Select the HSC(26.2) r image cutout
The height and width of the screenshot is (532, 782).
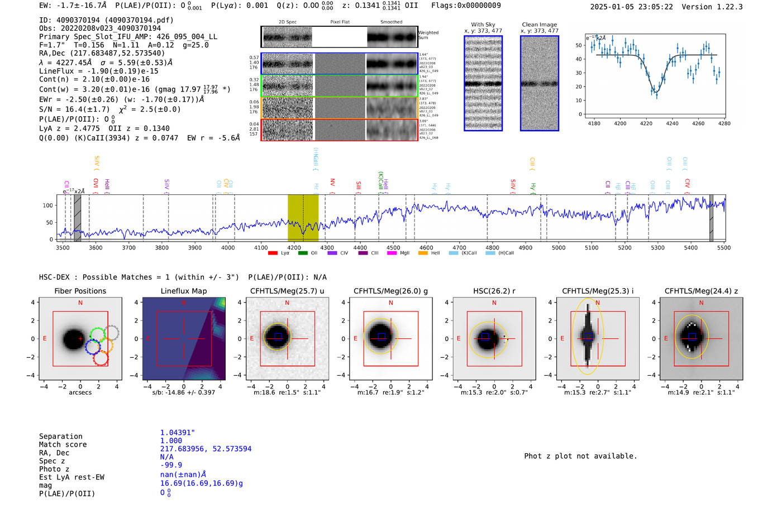(494, 338)
